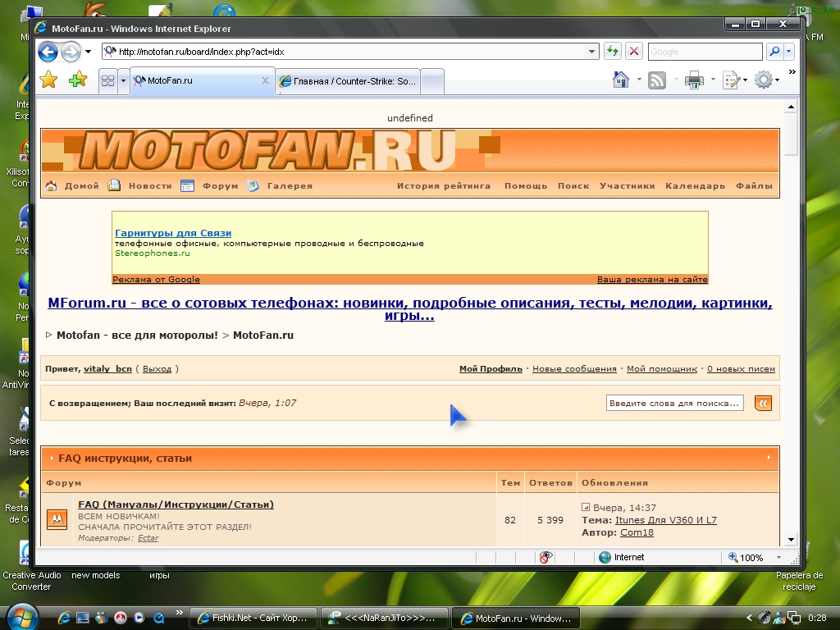The width and height of the screenshot is (840, 630).
Task: Open the Поиск navigation link
Action: tap(573, 186)
